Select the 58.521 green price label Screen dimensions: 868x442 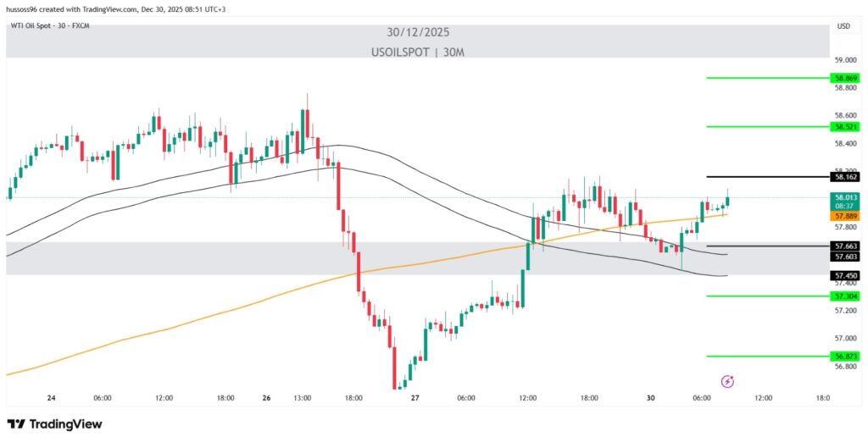coord(846,127)
